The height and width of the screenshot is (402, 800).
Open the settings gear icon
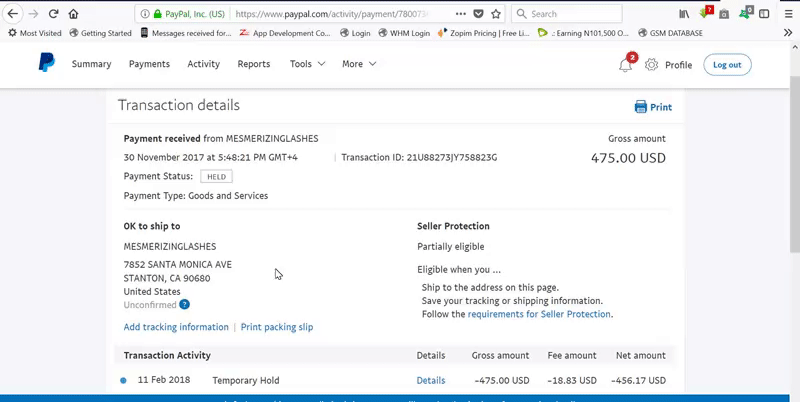[651, 65]
